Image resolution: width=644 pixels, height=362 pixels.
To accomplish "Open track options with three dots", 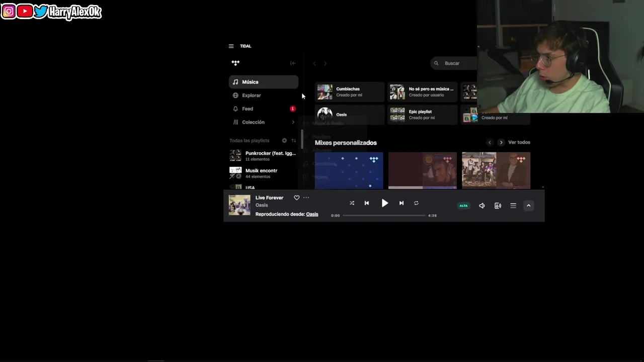I will click(306, 198).
